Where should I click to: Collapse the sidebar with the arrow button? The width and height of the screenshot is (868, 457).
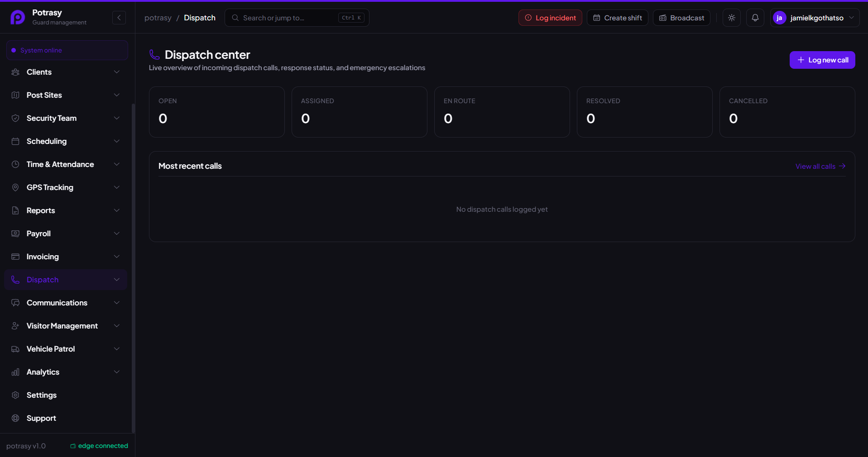[119, 18]
